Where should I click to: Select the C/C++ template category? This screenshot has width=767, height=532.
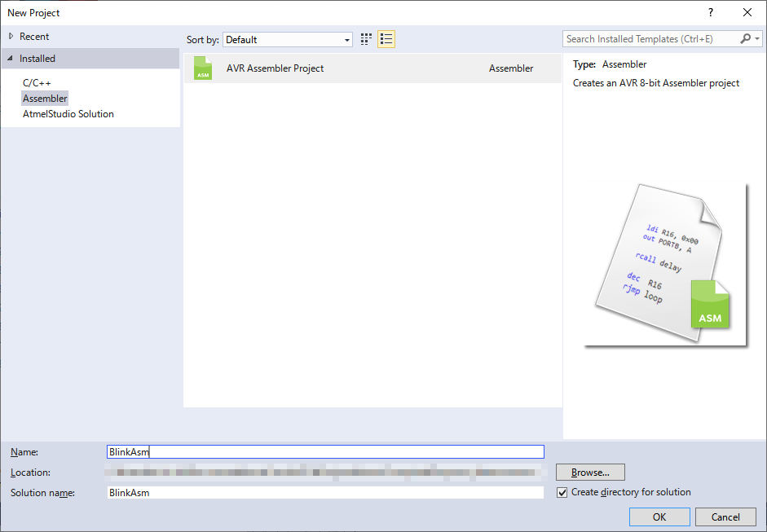click(37, 82)
